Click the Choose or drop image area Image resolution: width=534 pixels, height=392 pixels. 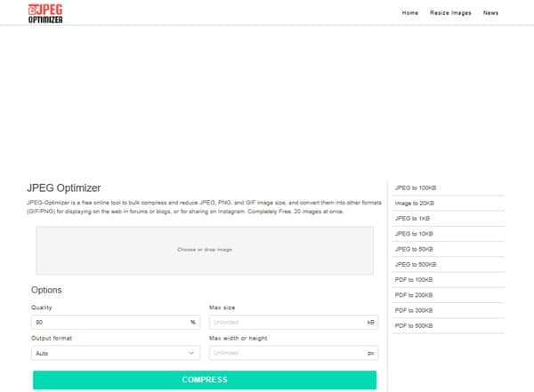[x=205, y=250]
